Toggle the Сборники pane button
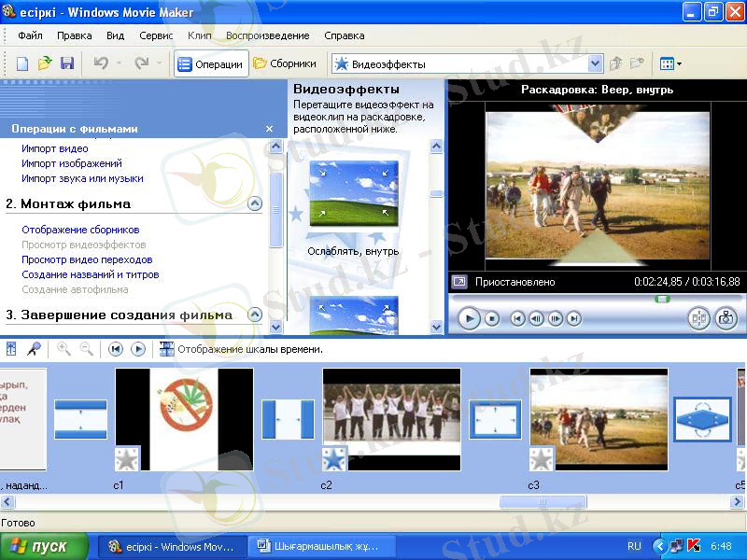Screen dimensions: 747x560 (x=285, y=64)
